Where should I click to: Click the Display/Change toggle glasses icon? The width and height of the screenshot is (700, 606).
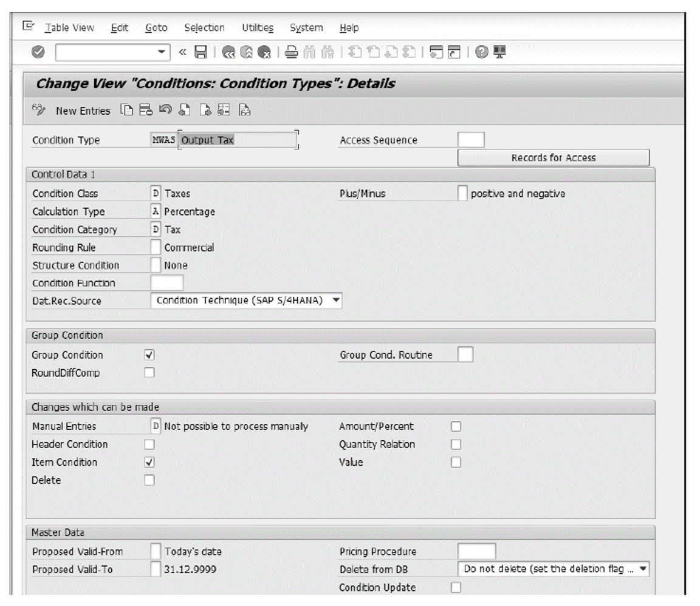coord(39,110)
